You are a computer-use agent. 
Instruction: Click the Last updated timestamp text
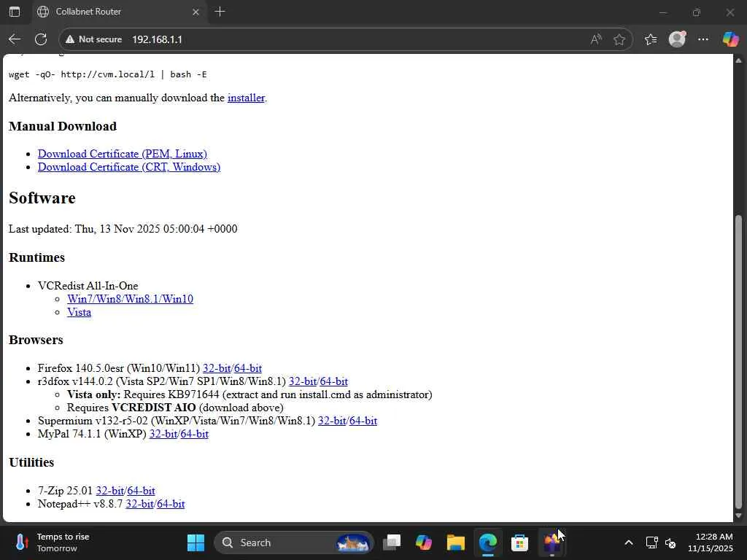[x=123, y=229]
